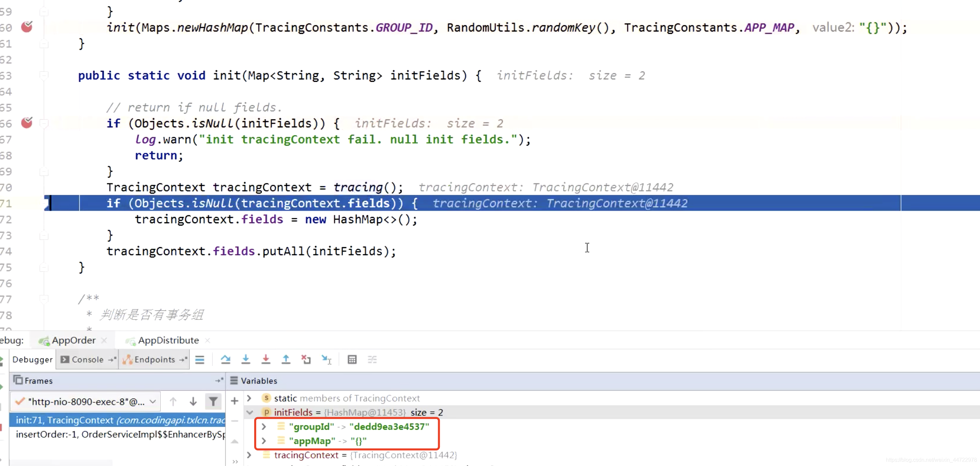
Task: Click the step-into debugger icon
Action: (245, 359)
